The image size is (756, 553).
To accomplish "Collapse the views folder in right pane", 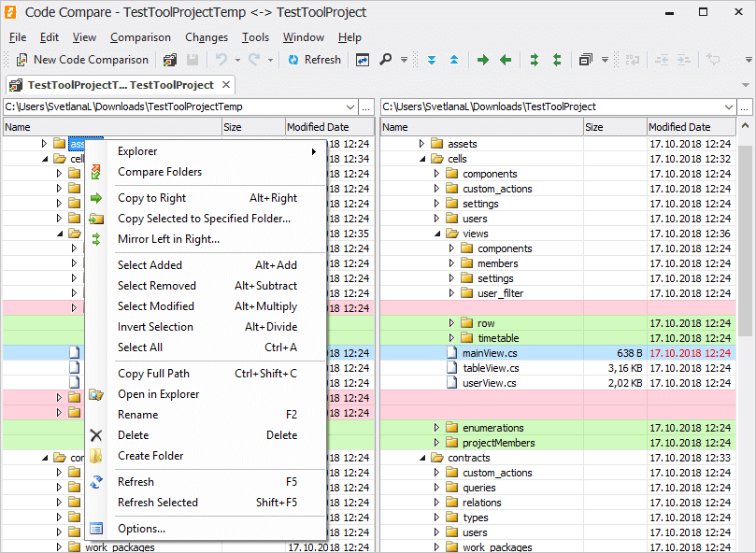I will point(436,234).
